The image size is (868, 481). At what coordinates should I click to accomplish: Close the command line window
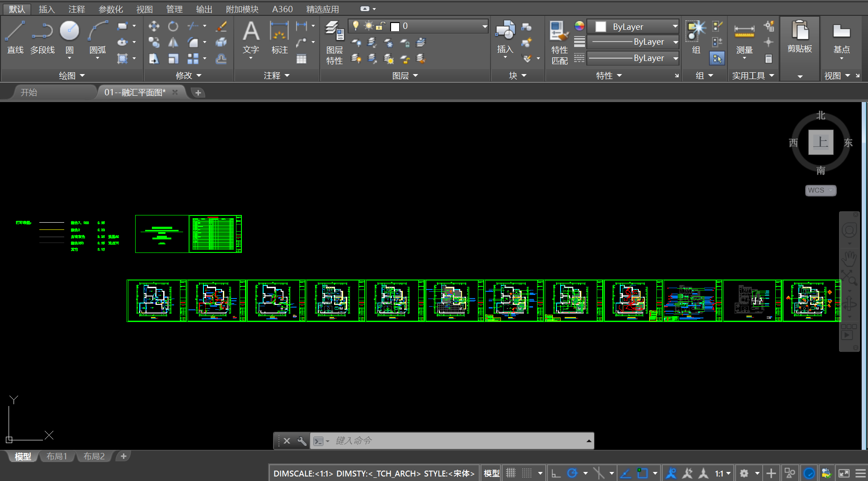(x=287, y=440)
